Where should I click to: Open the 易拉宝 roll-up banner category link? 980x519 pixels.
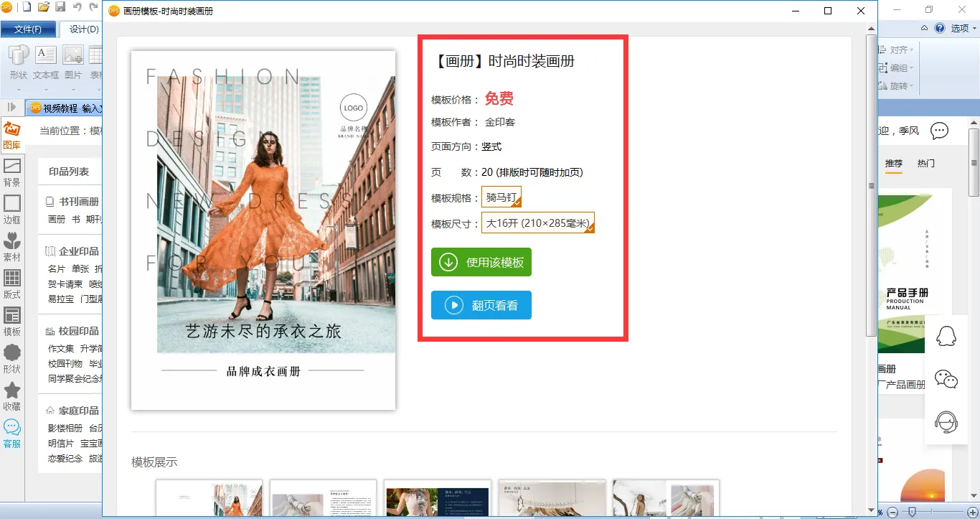[x=61, y=299]
